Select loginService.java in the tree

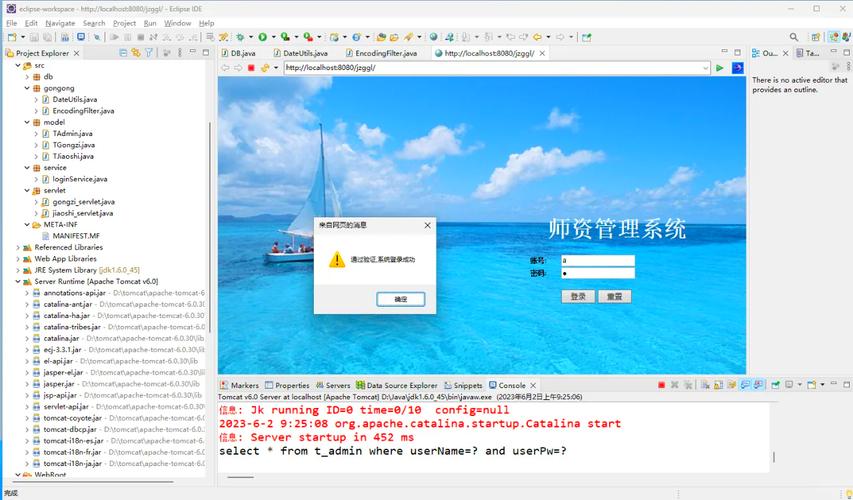[x=79, y=179]
